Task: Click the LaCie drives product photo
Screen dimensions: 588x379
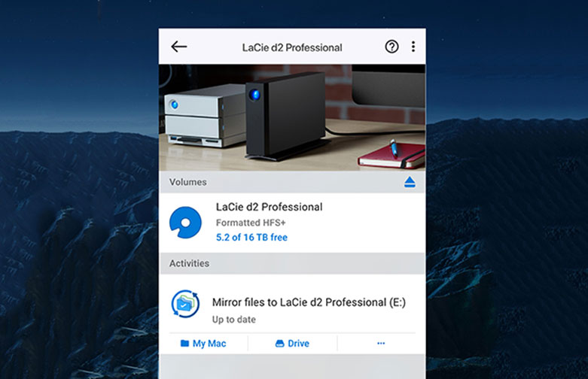Action: pos(292,117)
